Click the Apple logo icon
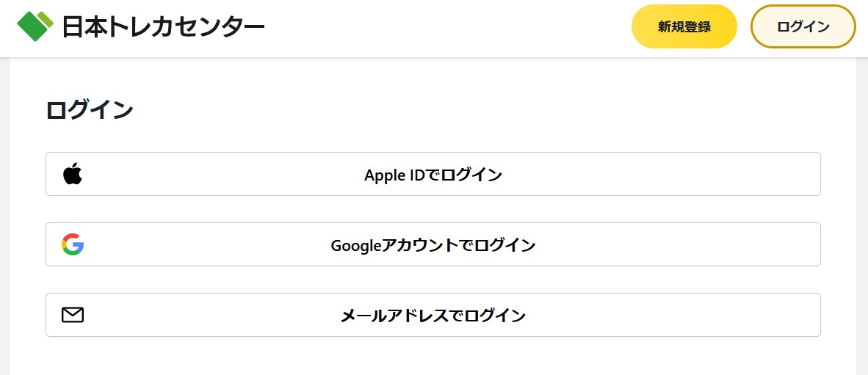 [x=73, y=174]
